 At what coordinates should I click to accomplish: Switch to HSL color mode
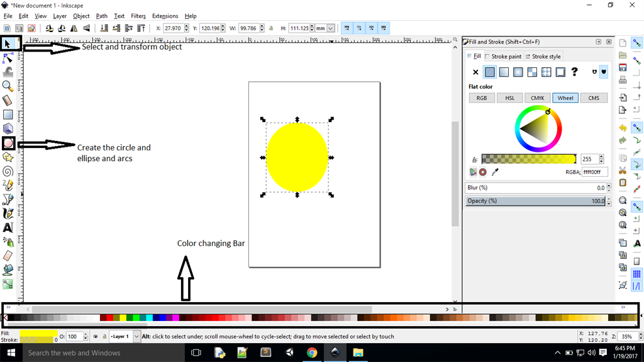tap(509, 98)
